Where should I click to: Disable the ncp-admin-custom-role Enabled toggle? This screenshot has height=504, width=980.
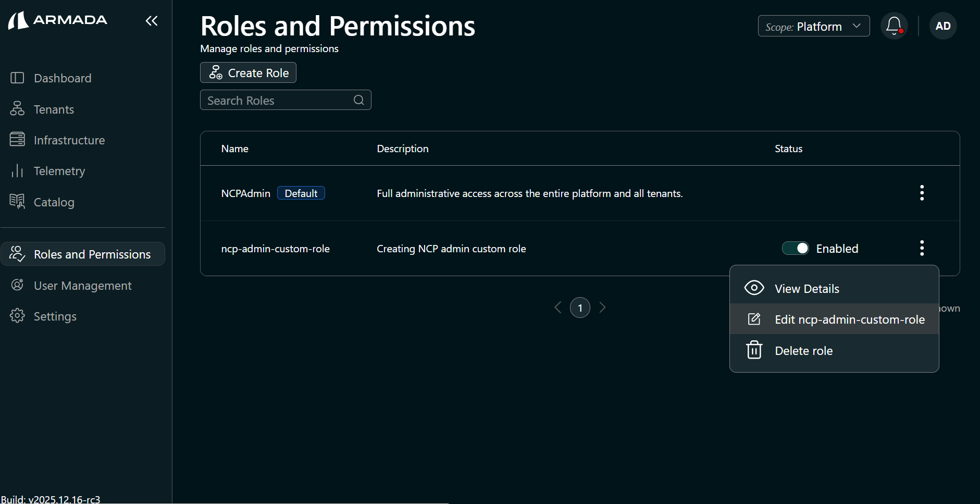pyautogui.click(x=795, y=249)
